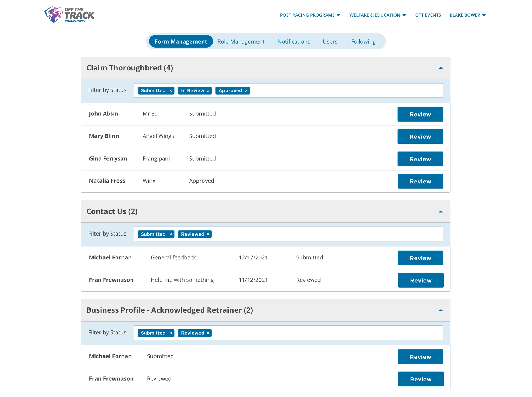532x397 pixels.
Task: Click the name John Absin
Action: click(x=104, y=114)
